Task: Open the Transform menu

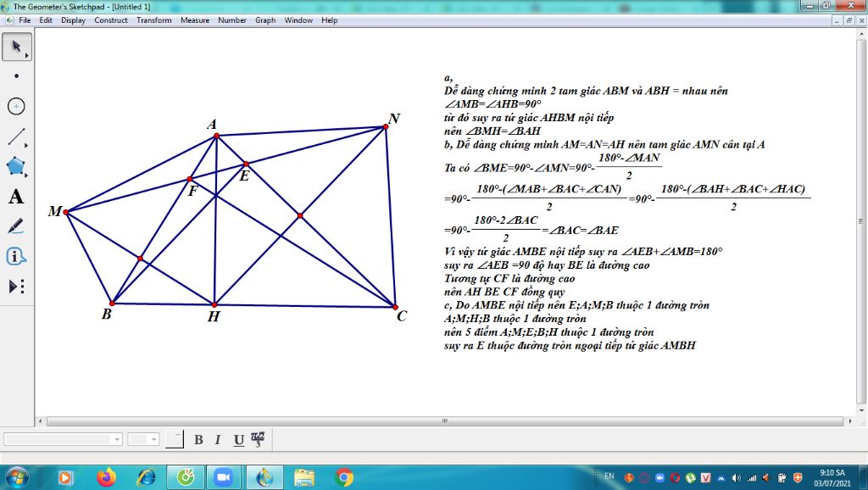Action: (x=154, y=20)
